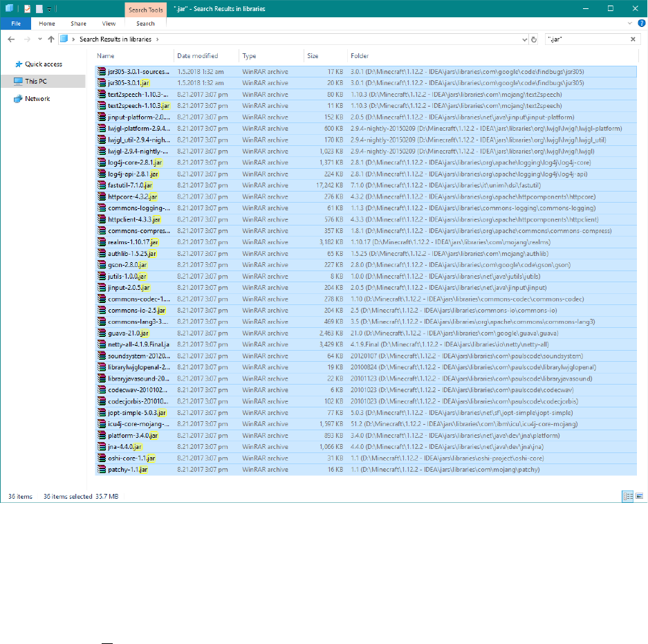
Task: Select Quick access in navigation pane
Action: [x=44, y=64]
